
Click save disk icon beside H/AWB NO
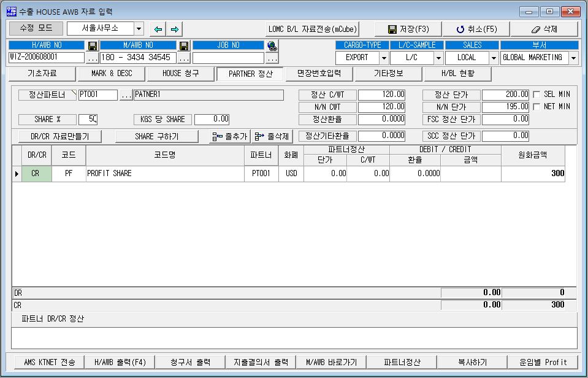pyautogui.click(x=92, y=46)
